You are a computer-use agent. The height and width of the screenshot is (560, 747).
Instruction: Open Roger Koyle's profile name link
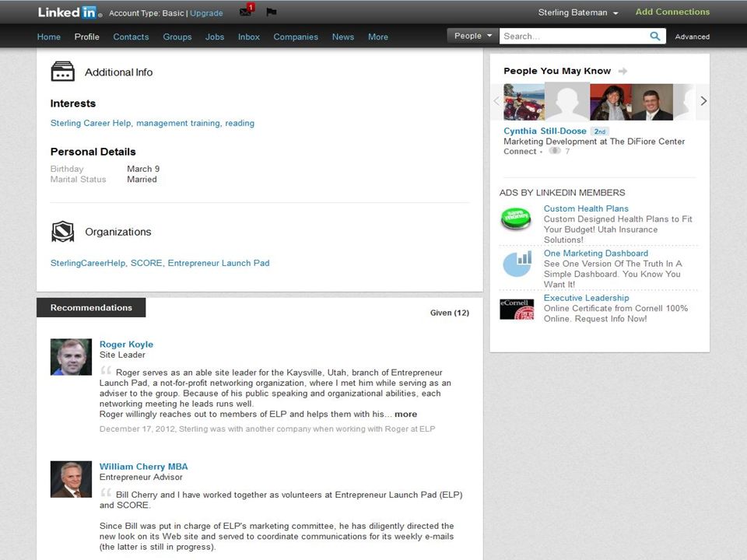126,345
